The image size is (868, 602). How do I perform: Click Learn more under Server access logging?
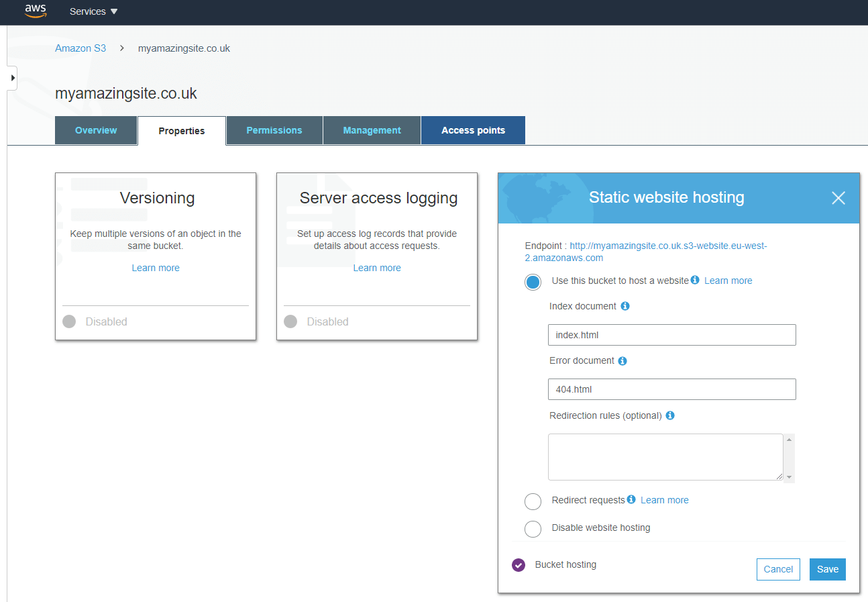point(377,268)
